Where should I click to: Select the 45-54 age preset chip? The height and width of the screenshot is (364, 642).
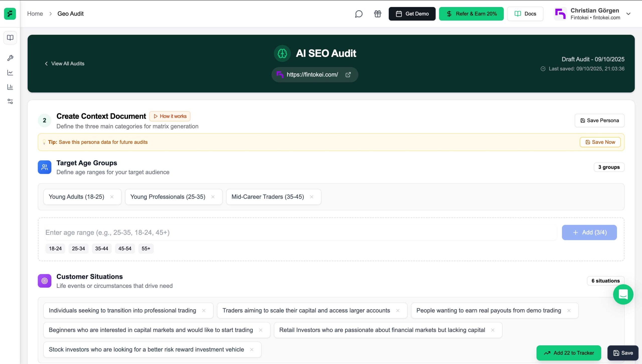click(x=125, y=249)
